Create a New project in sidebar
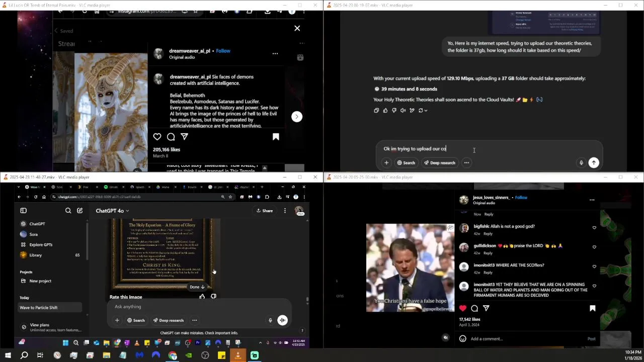The width and height of the screenshot is (644, 362). (x=49, y=281)
